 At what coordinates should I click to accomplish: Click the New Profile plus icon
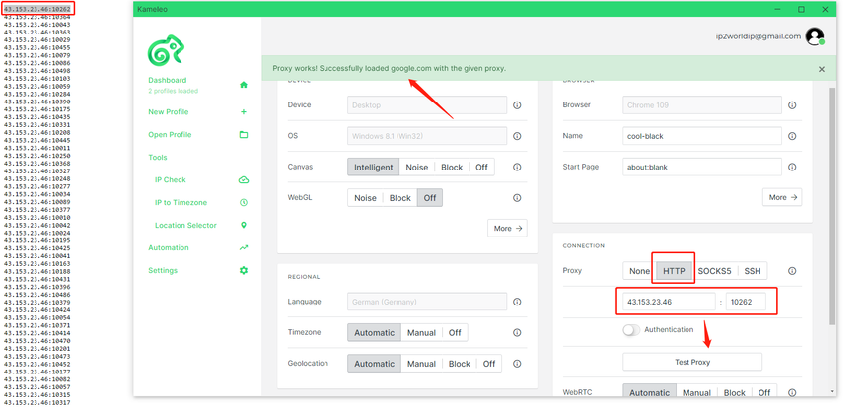point(244,112)
